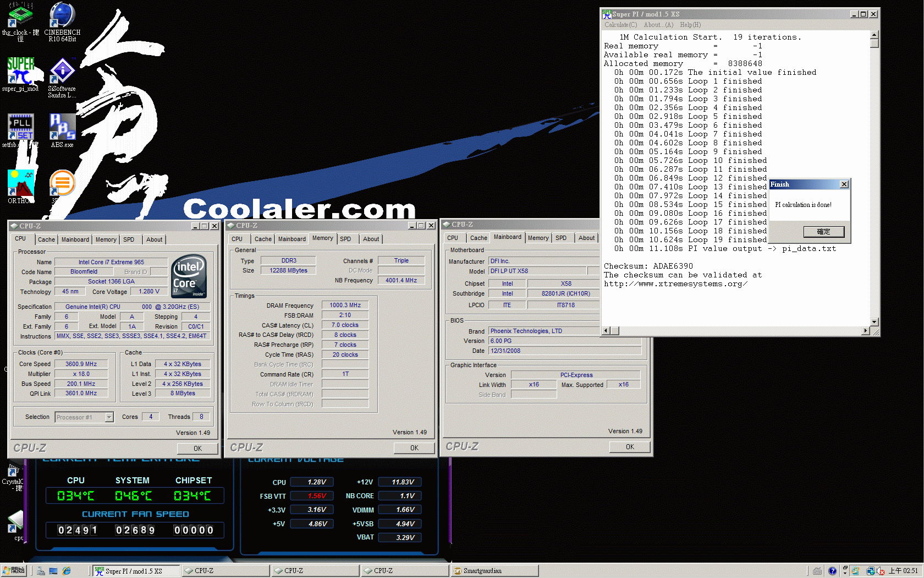Launch the ABS.exe desktop icon
Viewport: 924px width, 578px height.
coord(62,130)
